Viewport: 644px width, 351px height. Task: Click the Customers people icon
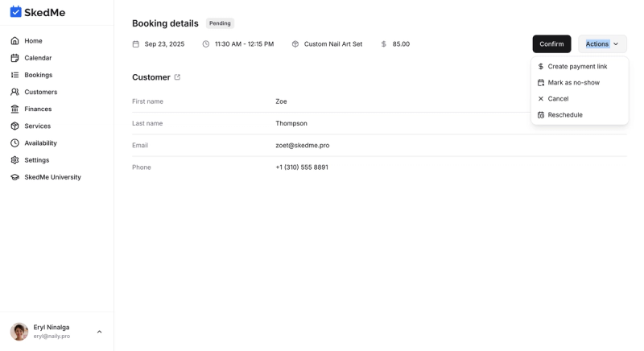tap(14, 92)
